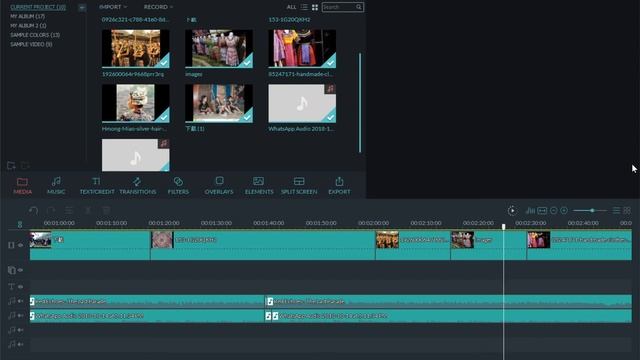
Task: Open the audio mixer
Action: pos(530,211)
